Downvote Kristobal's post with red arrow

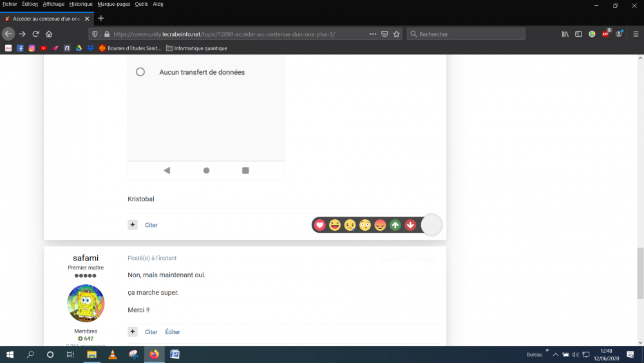coord(410,225)
